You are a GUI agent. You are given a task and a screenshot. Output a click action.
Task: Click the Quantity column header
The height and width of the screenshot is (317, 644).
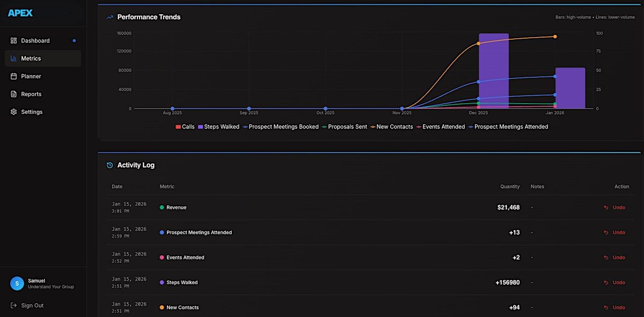tap(509, 186)
